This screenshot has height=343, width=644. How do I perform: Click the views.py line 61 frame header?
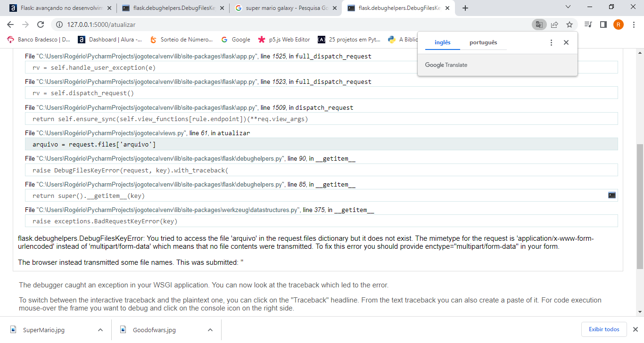pyautogui.click(x=137, y=133)
